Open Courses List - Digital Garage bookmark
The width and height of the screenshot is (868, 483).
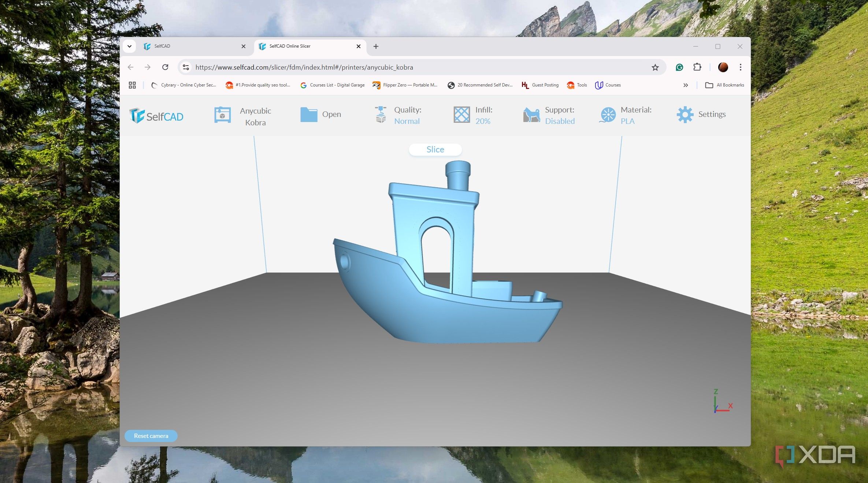(333, 85)
